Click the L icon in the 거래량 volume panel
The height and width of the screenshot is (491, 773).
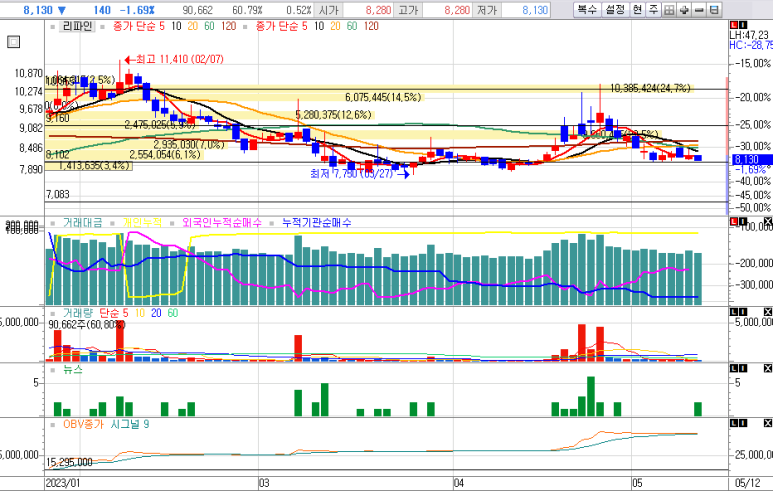click(x=735, y=312)
